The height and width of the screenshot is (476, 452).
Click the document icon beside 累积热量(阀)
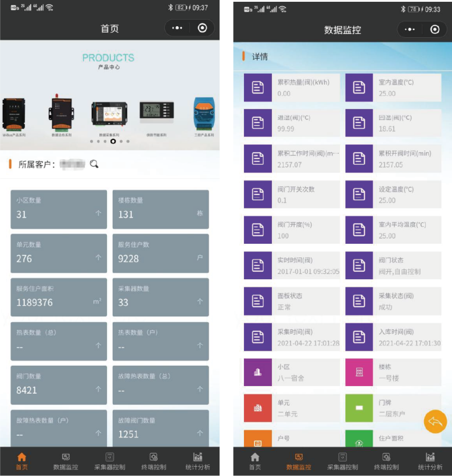tap(257, 88)
